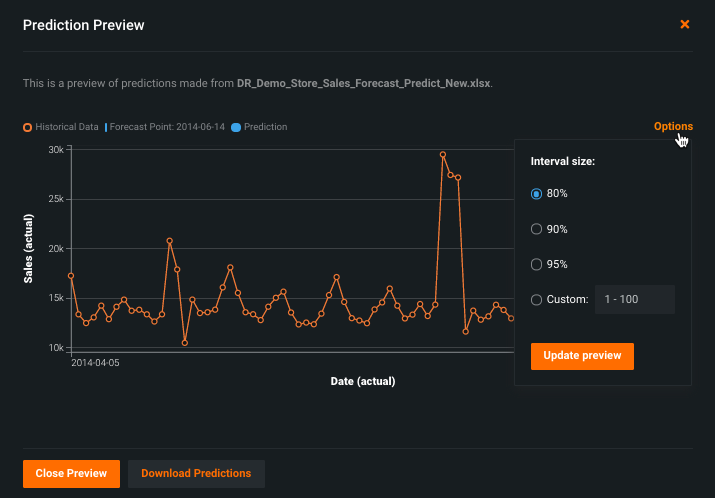Select the 80% interval size

[537, 194]
